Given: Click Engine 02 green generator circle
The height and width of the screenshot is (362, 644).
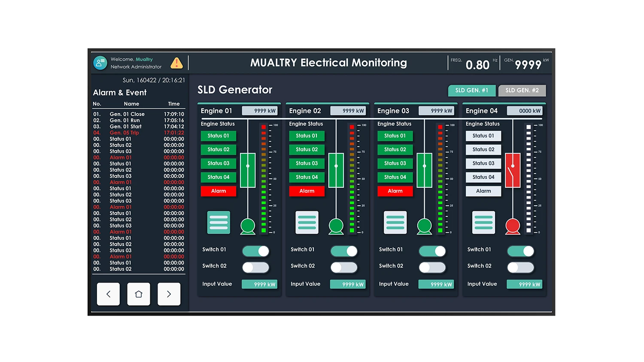Looking at the screenshot, I should (x=336, y=225).
